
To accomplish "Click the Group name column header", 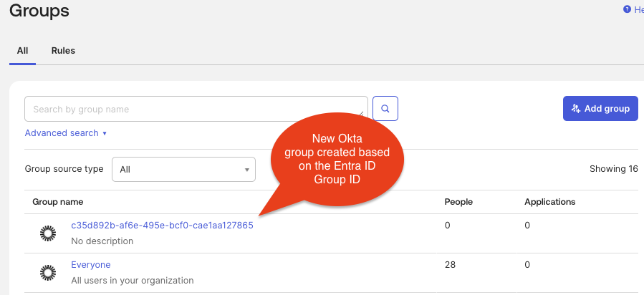I will [x=58, y=202].
